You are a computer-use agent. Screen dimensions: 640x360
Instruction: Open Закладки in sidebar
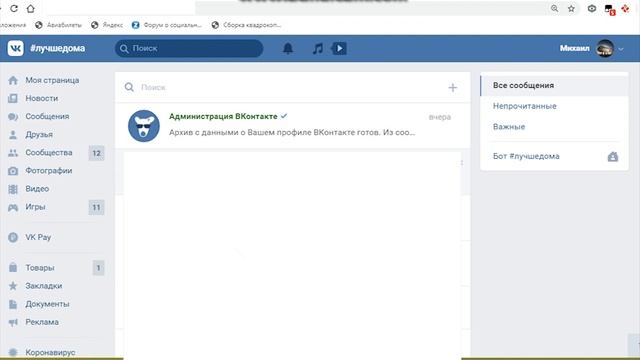point(44,286)
